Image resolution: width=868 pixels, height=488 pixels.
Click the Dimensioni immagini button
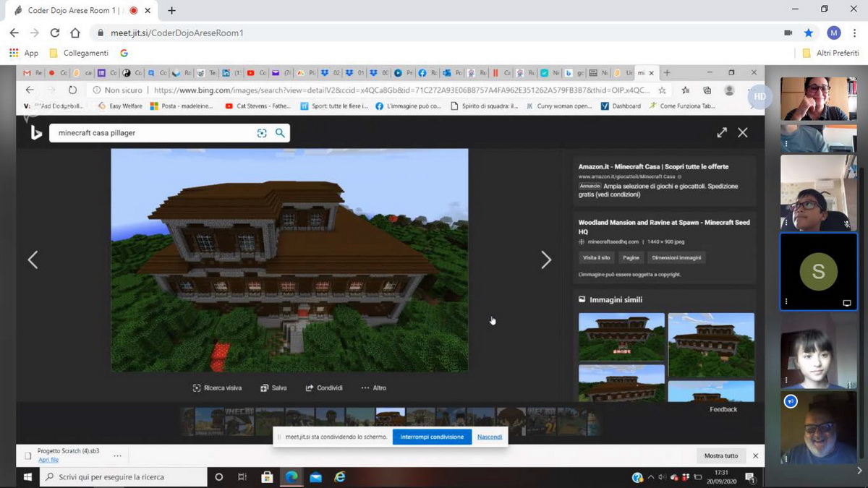pyautogui.click(x=677, y=258)
